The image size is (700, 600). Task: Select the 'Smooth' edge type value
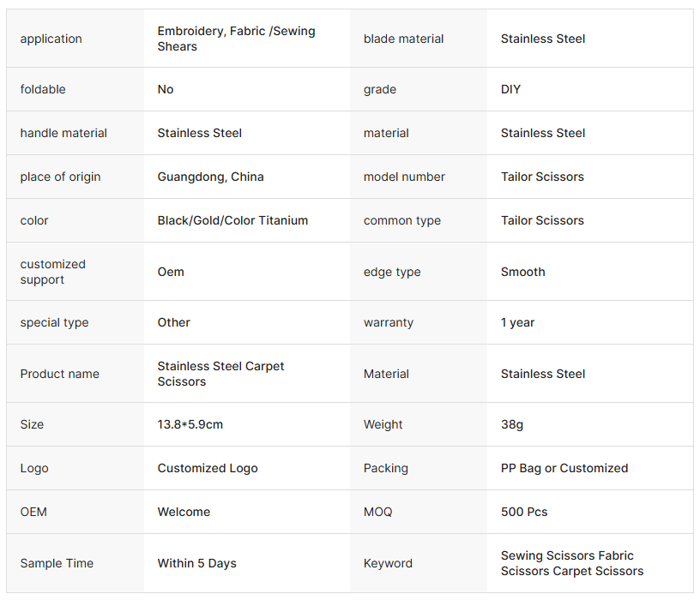[x=522, y=272]
